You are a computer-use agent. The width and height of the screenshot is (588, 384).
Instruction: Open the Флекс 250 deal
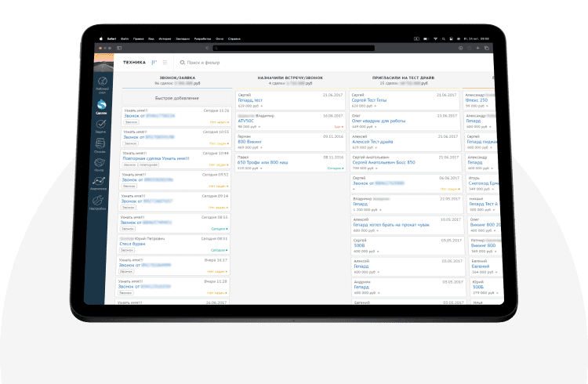point(476,100)
